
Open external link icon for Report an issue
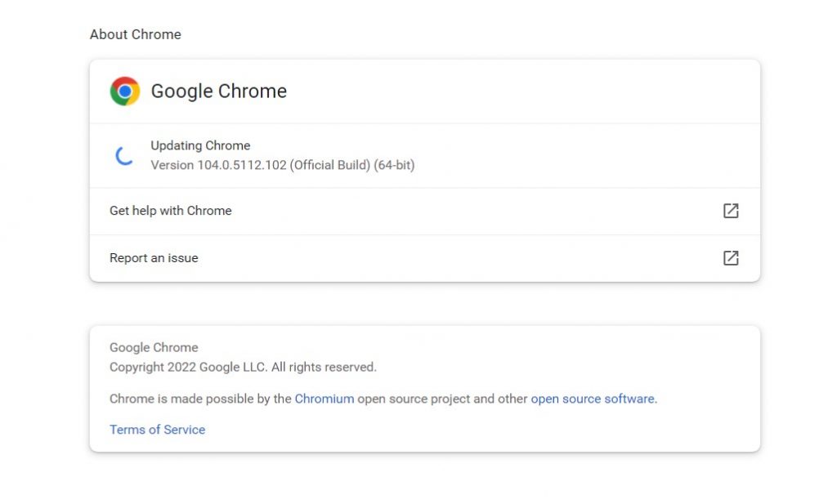731,258
